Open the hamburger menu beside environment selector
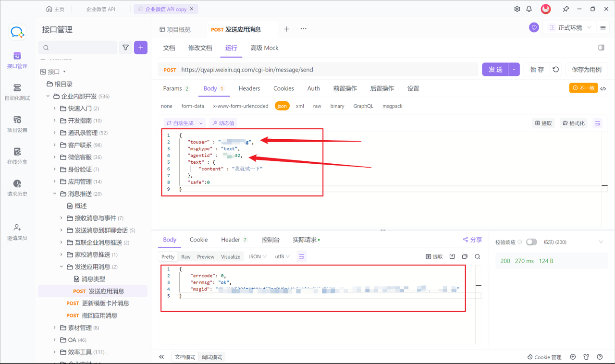The image size is (615, 364). tap(603, 28)
